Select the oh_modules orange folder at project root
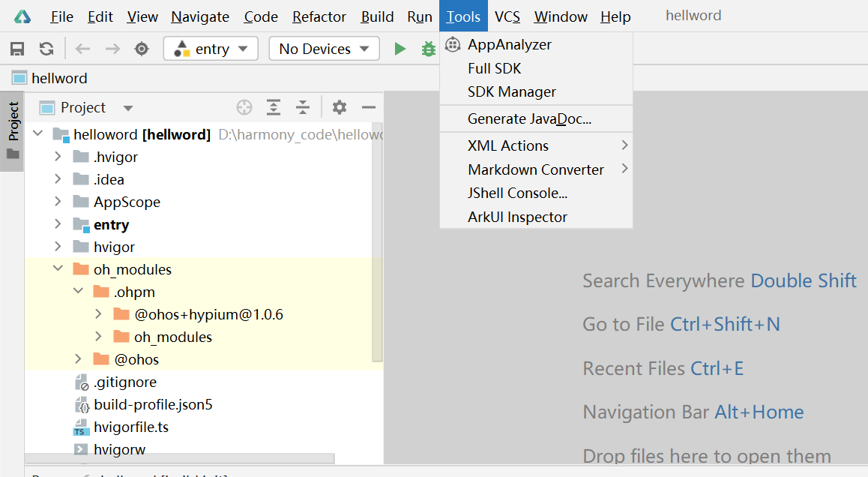Image resolution: width=868 pixels, height=477 pixels. point(122,269)
